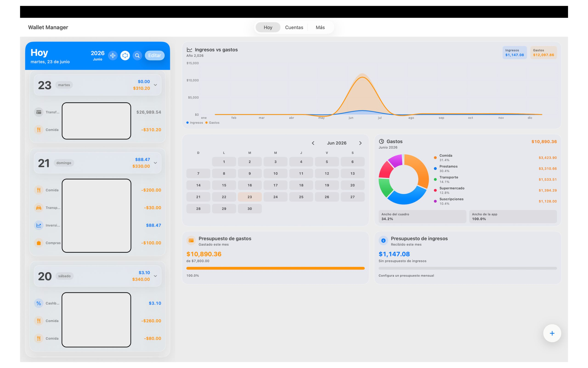Collapse the day 21 domingo card chevron

click(155, 163)
